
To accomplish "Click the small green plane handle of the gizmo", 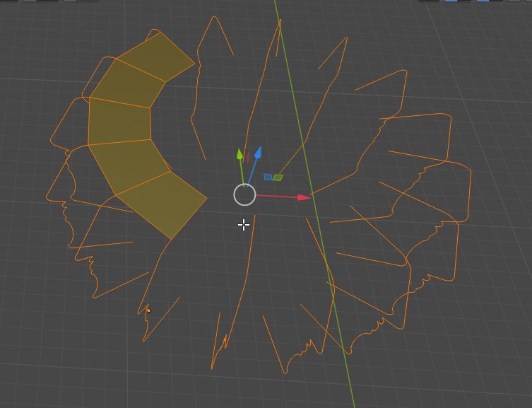I will click(278, 177).
